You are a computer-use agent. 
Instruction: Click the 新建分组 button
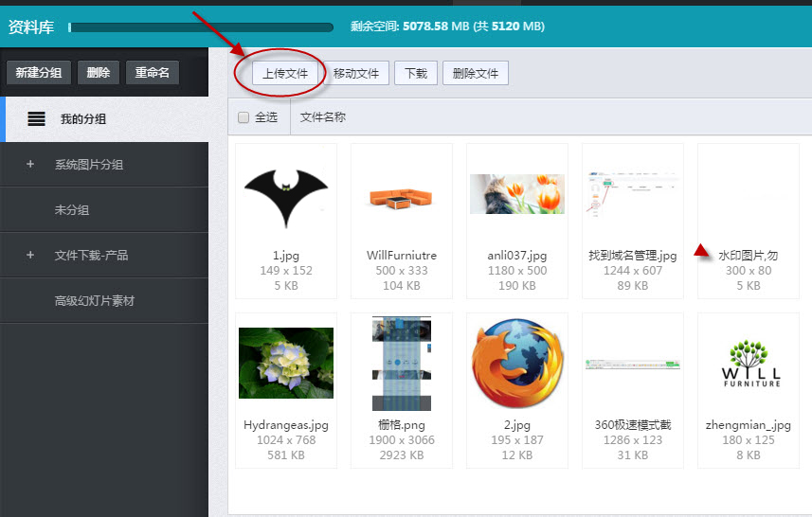39,73
